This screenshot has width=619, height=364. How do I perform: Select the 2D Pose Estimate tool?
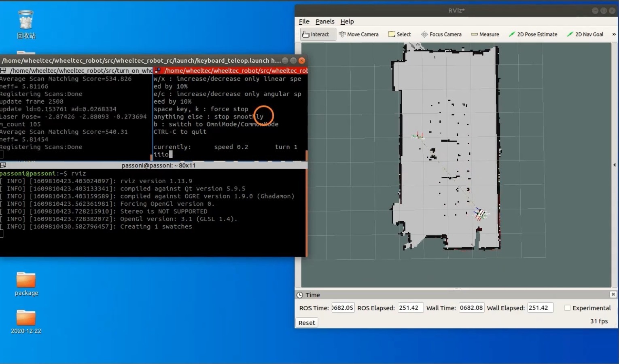(x=533, y=34)
